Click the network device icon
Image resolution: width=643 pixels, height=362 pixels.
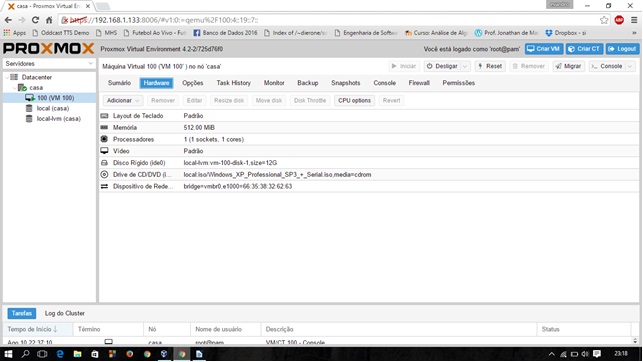pyautogui.click(x=105, y=186)
